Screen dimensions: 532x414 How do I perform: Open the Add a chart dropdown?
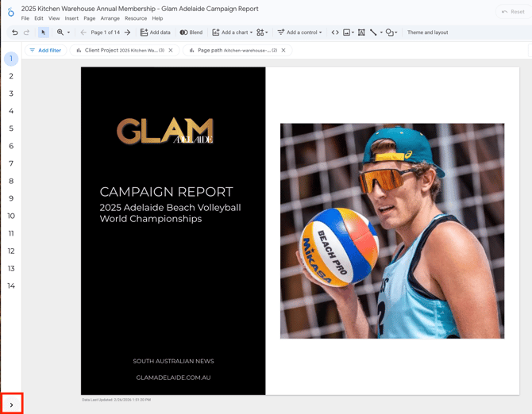click(x=233, y=33)
